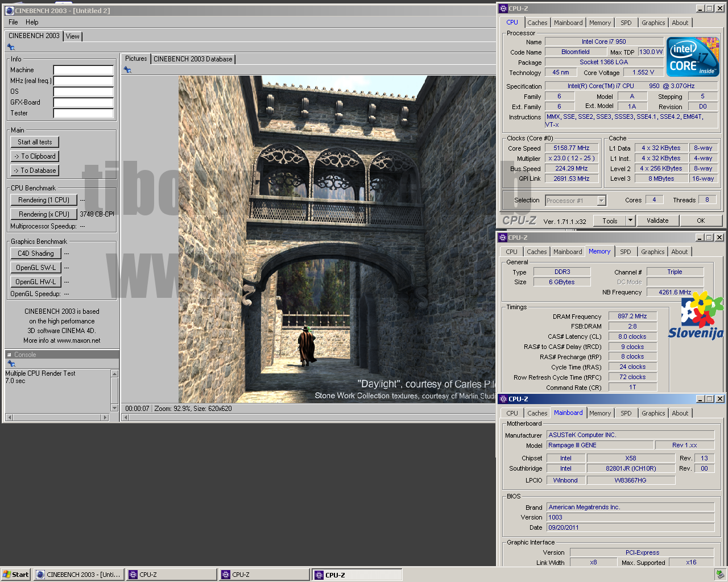Click the CINEBENCH title bar app icon
This screenshot has height=582, width=728.
(x=10, y=11)
